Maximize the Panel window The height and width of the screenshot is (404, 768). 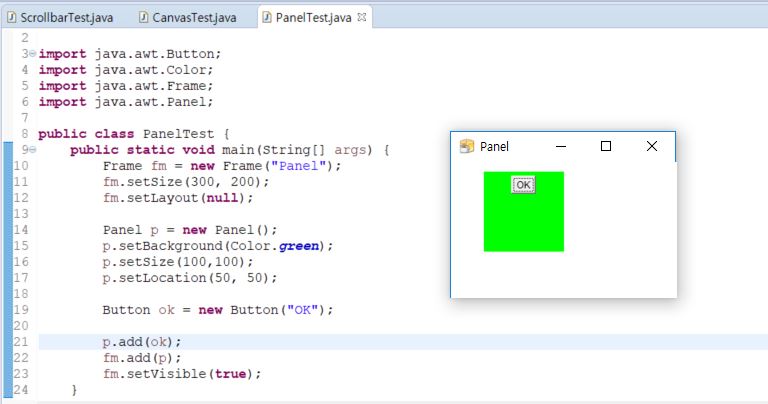pos(606,146)
